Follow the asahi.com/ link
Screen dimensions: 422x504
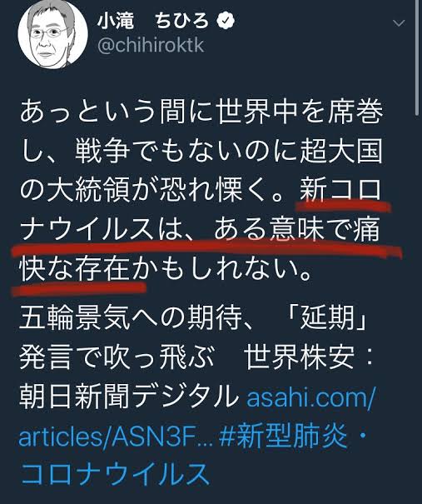[x=310, y=397]
